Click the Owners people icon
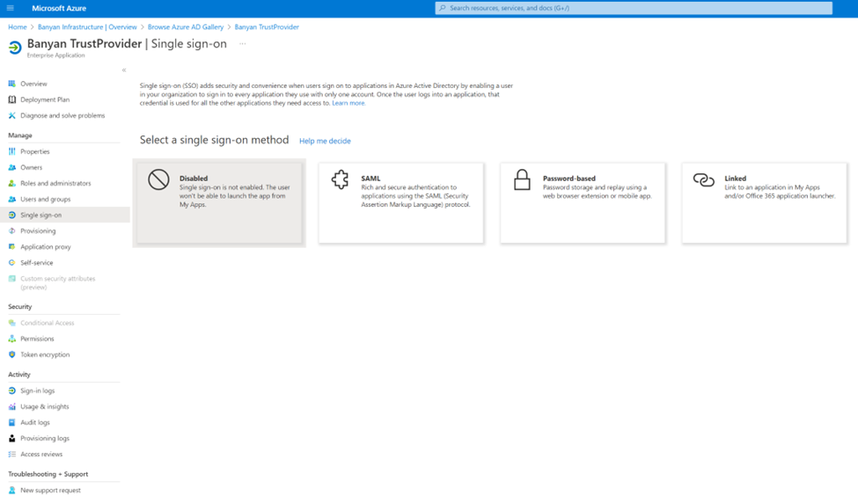This screenshot has width=858, height=504. pos(12,167)
